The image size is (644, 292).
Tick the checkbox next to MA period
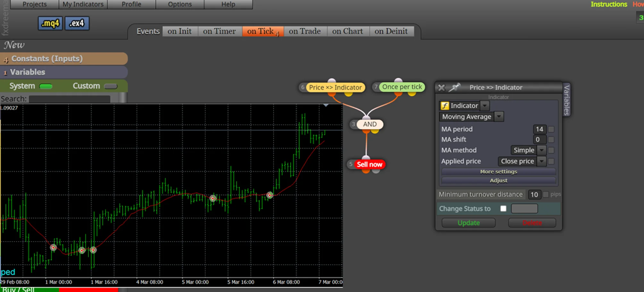click(551, 129)
